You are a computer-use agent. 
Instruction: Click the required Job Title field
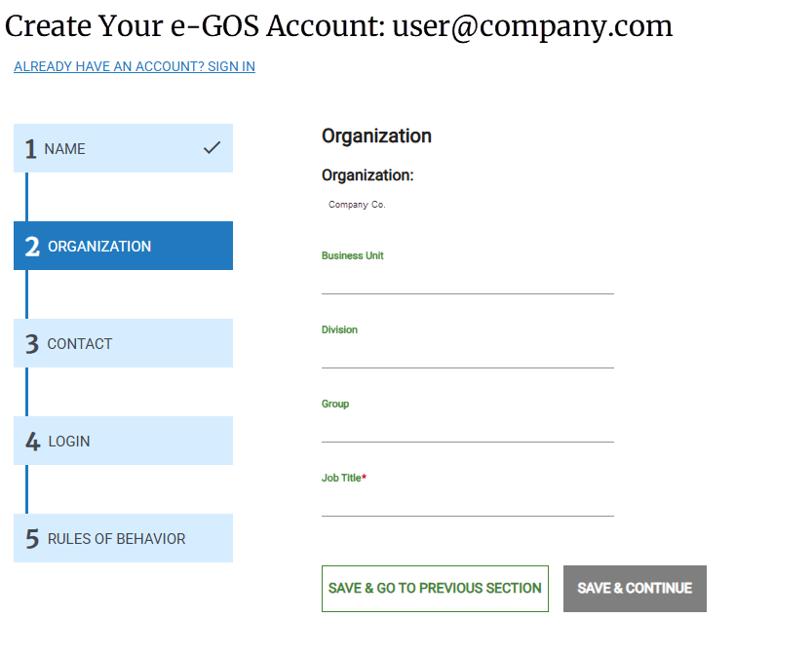(467, 507)
